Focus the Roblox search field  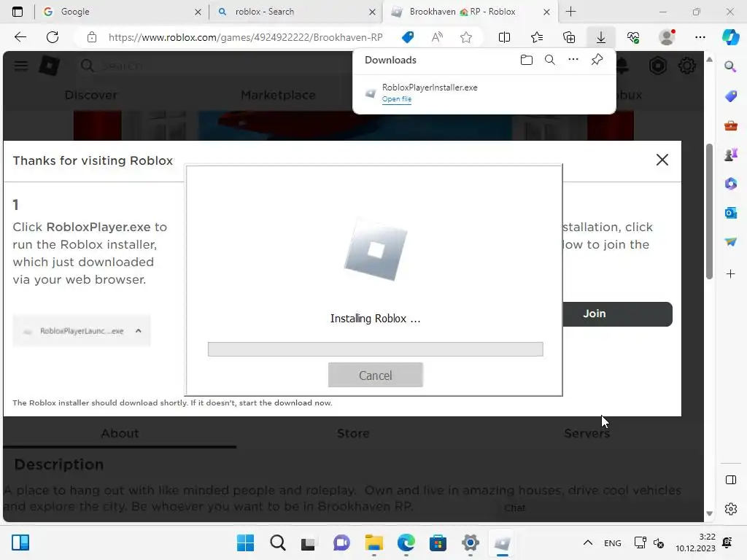pyautogui.click(x=214, y=65)
